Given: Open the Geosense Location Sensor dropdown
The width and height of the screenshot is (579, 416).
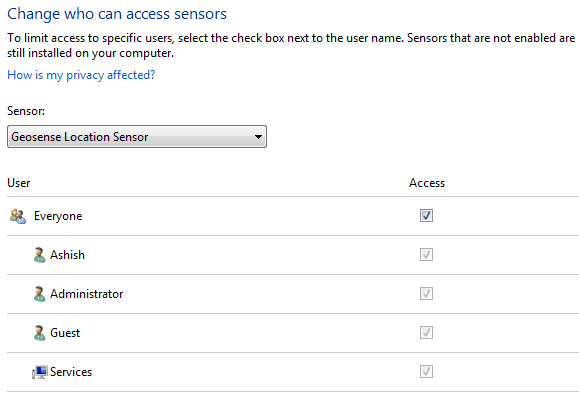Looking at the screenshot, I should click(x=137, y=137).
